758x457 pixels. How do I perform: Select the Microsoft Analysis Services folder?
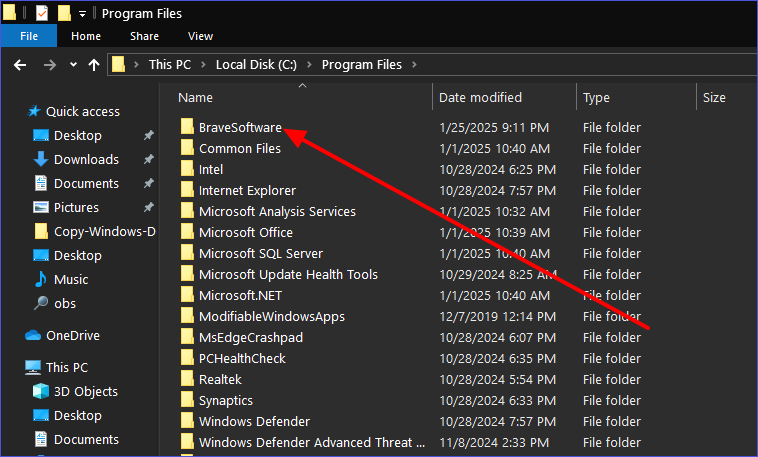[277, 212]
